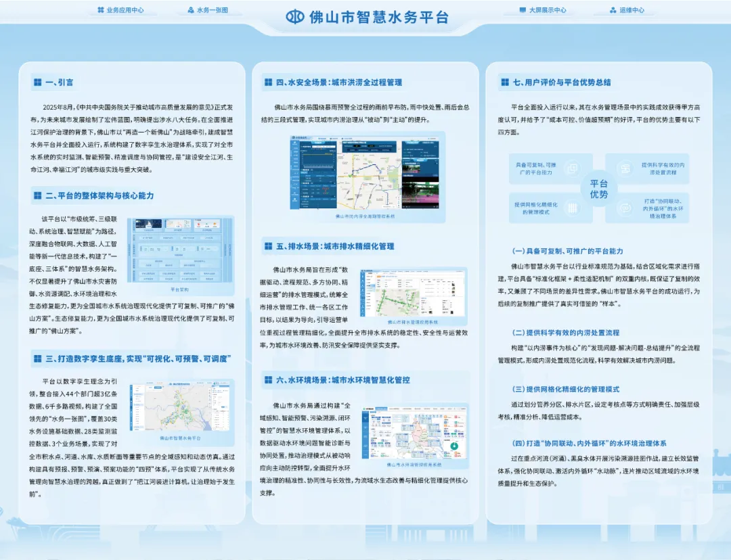Click the icon beside 业务应用中心
The image size is (731, 560).
click(x=100, y=11)
